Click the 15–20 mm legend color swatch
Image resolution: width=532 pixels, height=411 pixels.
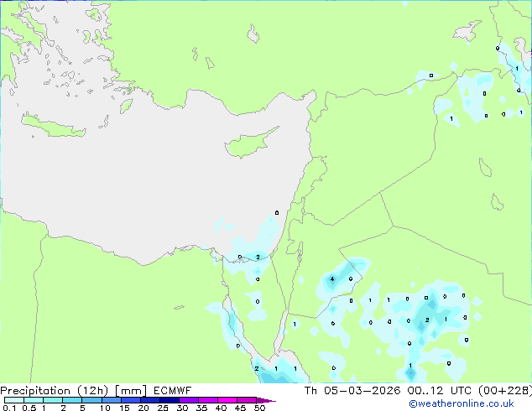coord(131,400)
